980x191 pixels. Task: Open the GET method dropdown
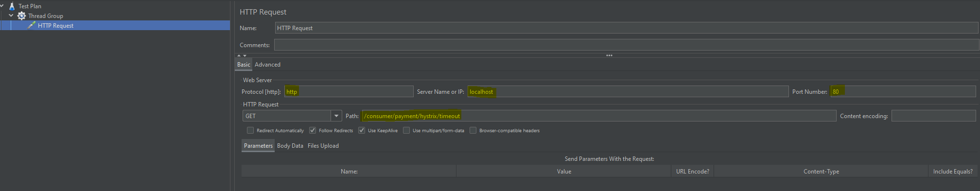[336, 116]
